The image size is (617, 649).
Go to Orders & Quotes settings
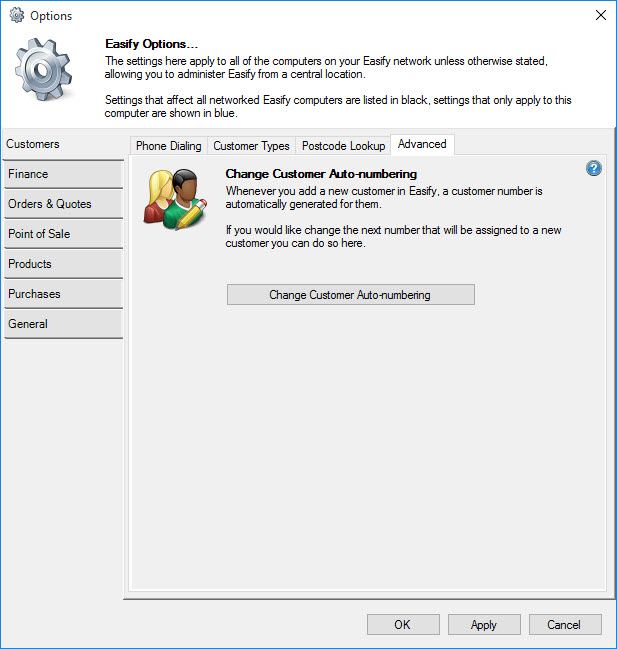[62, 204]
